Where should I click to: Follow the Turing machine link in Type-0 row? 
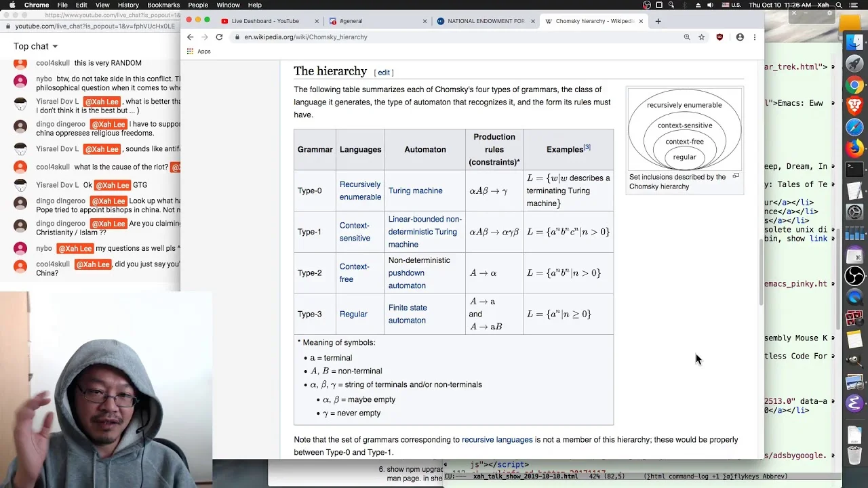click(415, 190)
